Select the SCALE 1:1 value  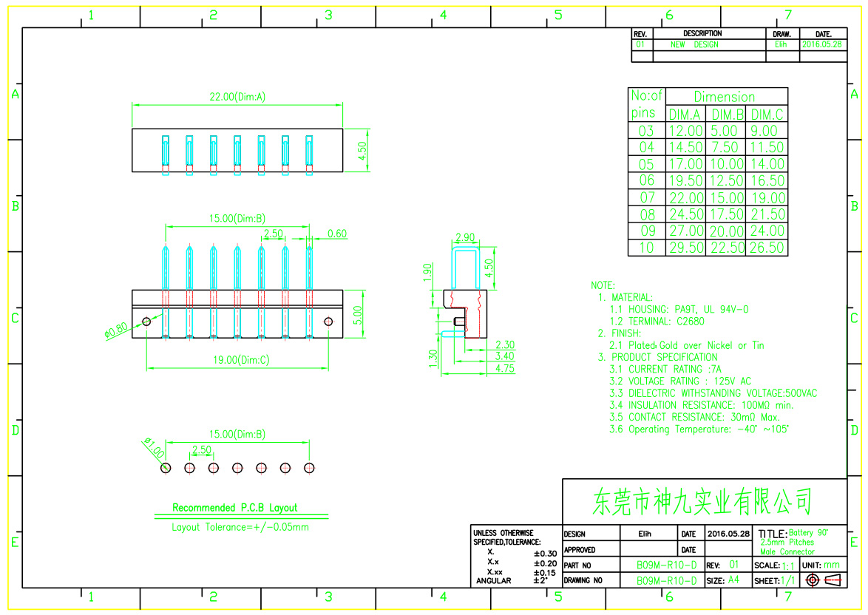[788, 565]
